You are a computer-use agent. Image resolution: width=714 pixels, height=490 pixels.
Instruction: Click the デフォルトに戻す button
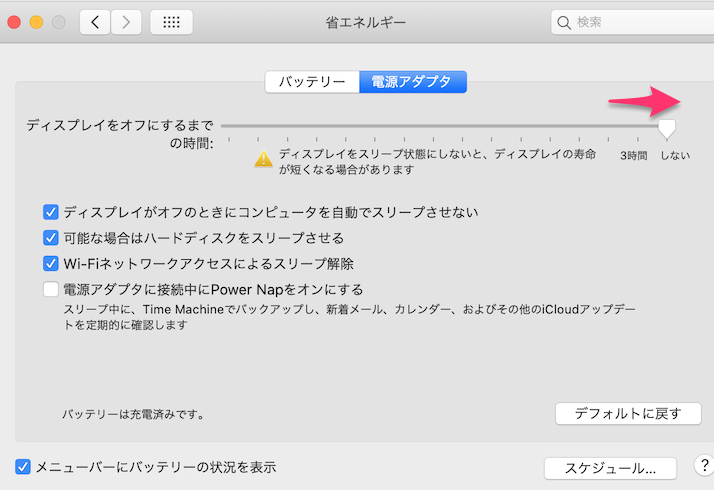click(628, 413)
